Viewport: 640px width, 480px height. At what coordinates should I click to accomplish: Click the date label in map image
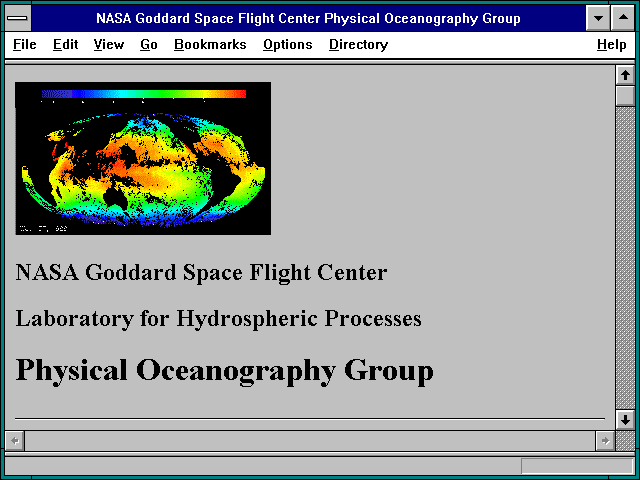point(44,229)
